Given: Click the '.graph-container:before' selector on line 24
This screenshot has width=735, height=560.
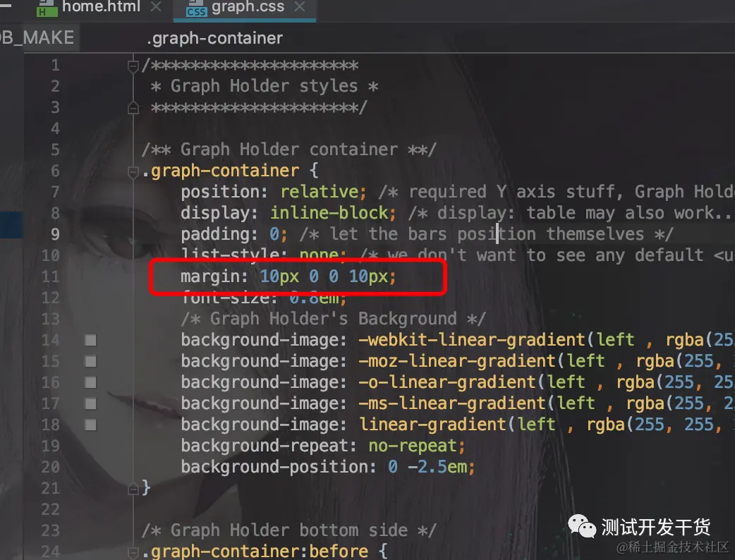Looking at the screenshot, I should [255, 551].
